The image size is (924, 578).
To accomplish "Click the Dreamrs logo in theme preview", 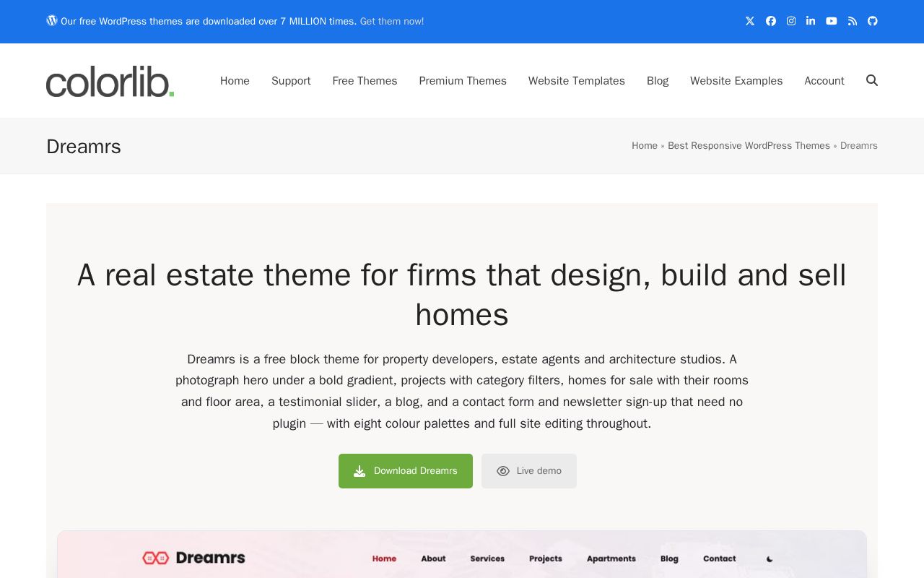I will tap(194, 558).
